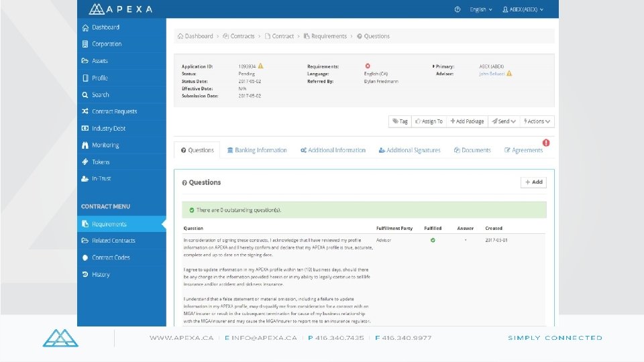
Task: Click the Application ID value 1090934
Action: [x=247, y=66]
